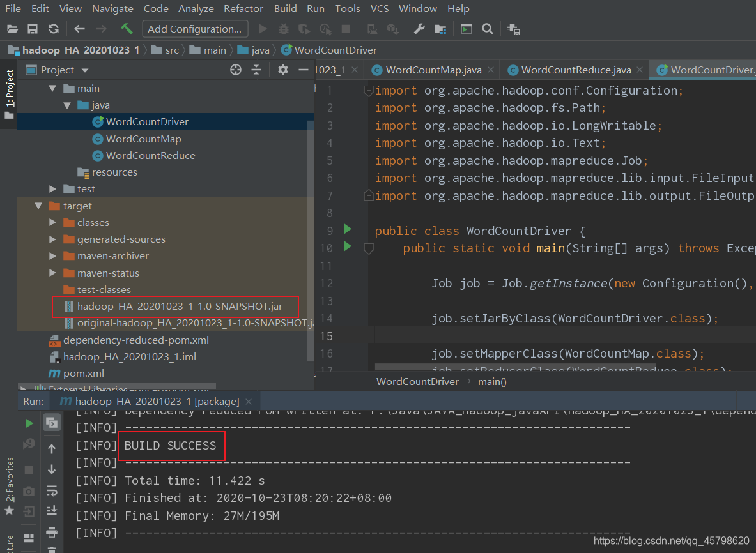
Task: Click the up arrow in the Run panel
Action: click(52, 449)
